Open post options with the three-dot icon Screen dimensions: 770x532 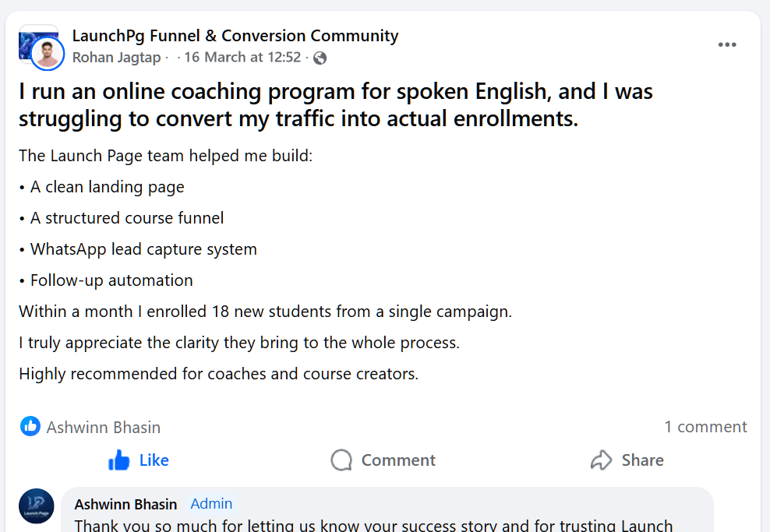pos(727,44)
